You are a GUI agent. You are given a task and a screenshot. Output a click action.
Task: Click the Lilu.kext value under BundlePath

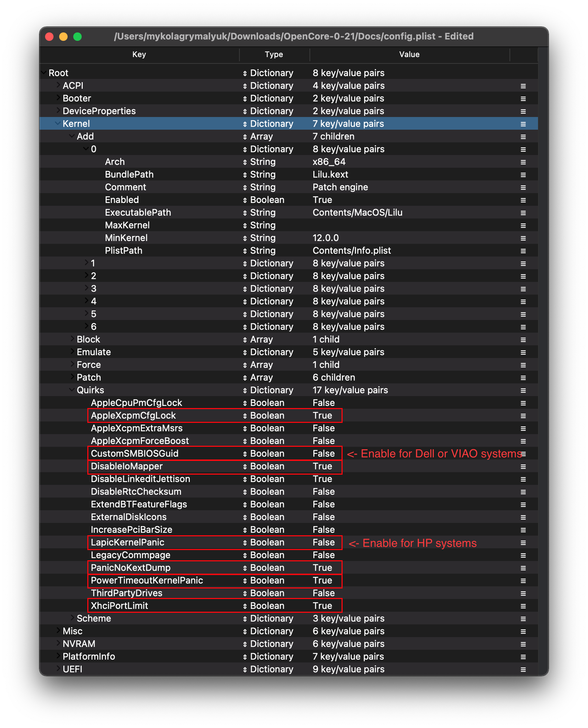coord(330,174)
